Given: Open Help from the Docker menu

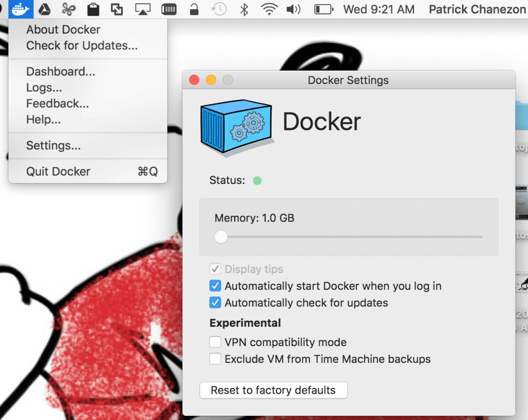Looking at the screenshot, I should [x=43, y=120].
